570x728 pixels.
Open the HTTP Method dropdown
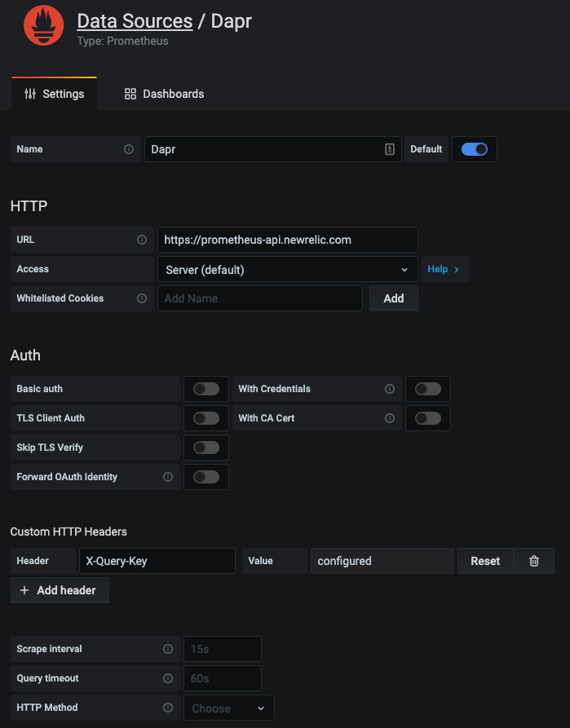tap(228, 708)
